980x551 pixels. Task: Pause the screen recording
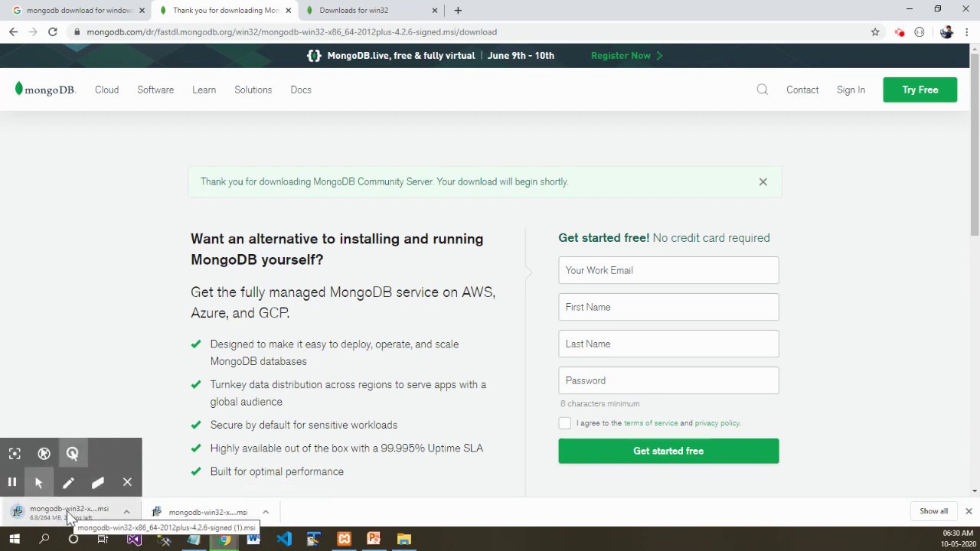pos(11,482)
